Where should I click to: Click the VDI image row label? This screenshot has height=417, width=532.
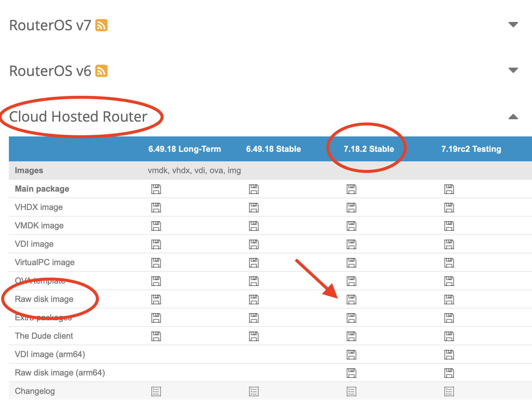(34, 244)
